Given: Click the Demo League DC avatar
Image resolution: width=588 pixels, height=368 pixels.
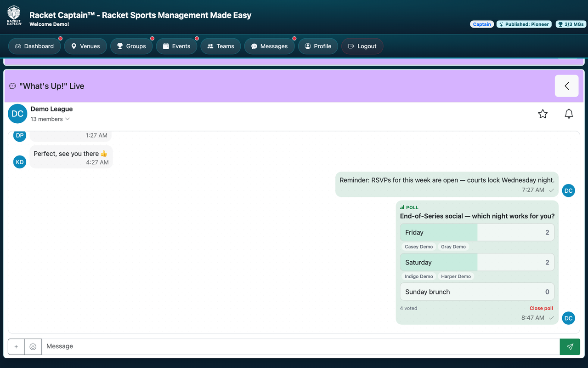Looking at the screenshot, I should click(17, 114).
